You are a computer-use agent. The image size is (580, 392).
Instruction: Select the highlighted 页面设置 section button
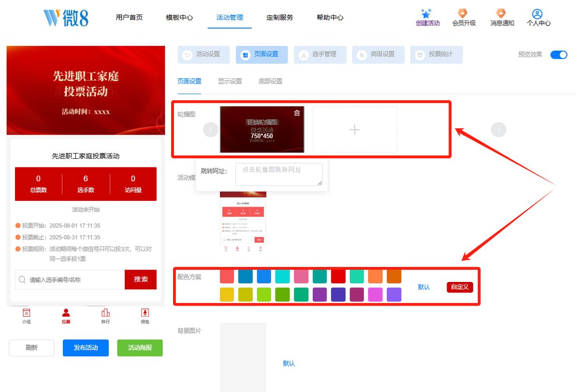coord(261,55)
